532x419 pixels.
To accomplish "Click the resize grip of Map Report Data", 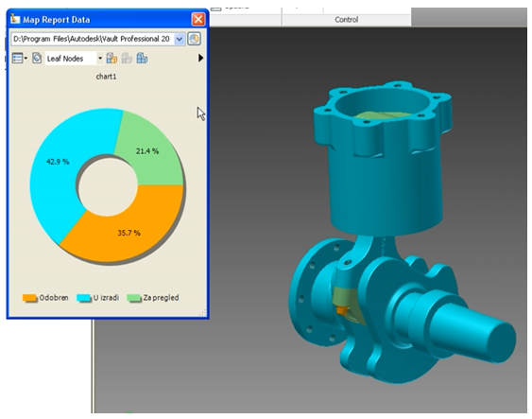I will pyautogui.click(x=203, y=313).
